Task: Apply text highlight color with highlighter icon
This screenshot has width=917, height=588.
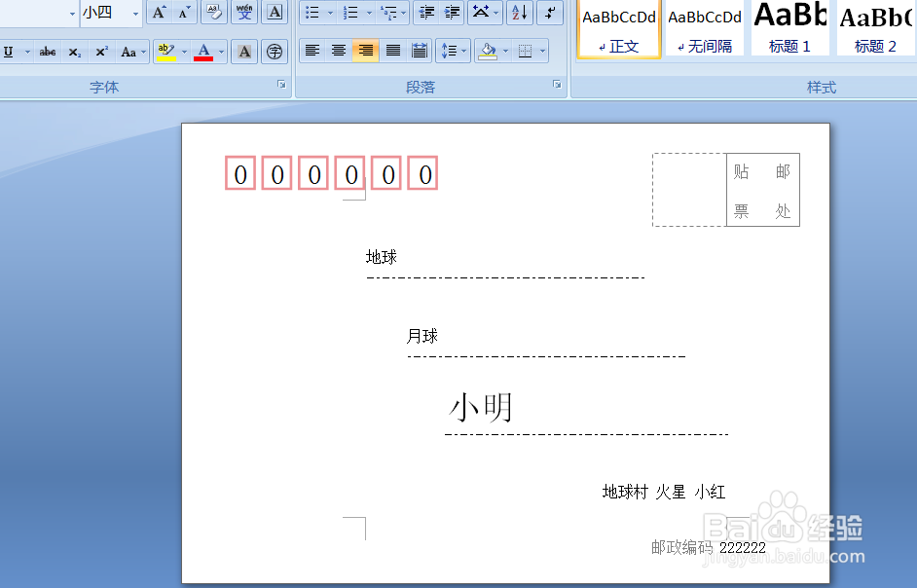Action: [165, 50]
